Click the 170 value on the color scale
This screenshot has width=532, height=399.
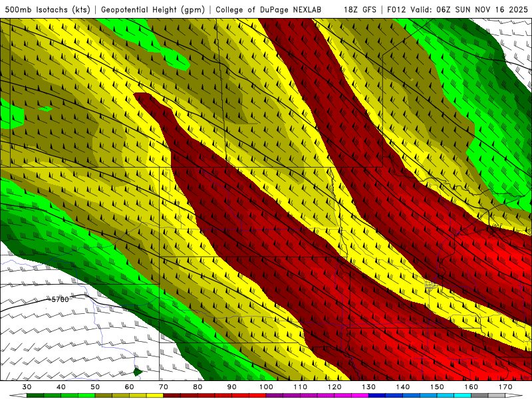coord(505,387)
